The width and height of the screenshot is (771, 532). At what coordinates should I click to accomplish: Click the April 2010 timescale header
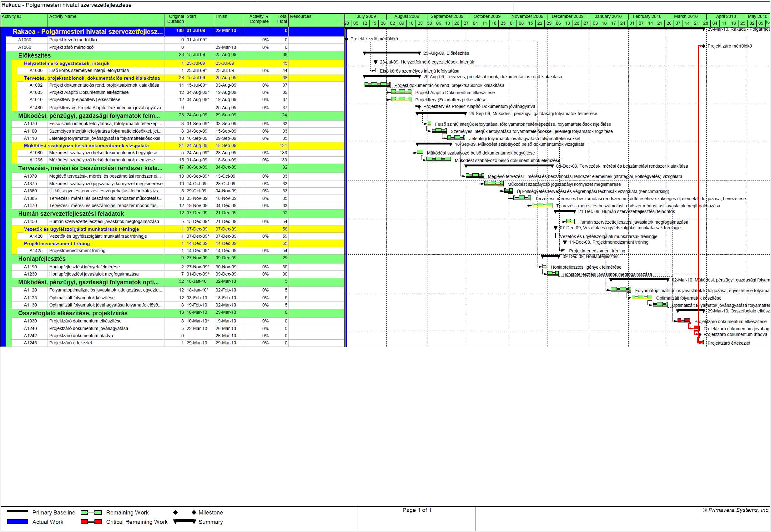click(726, 16)
